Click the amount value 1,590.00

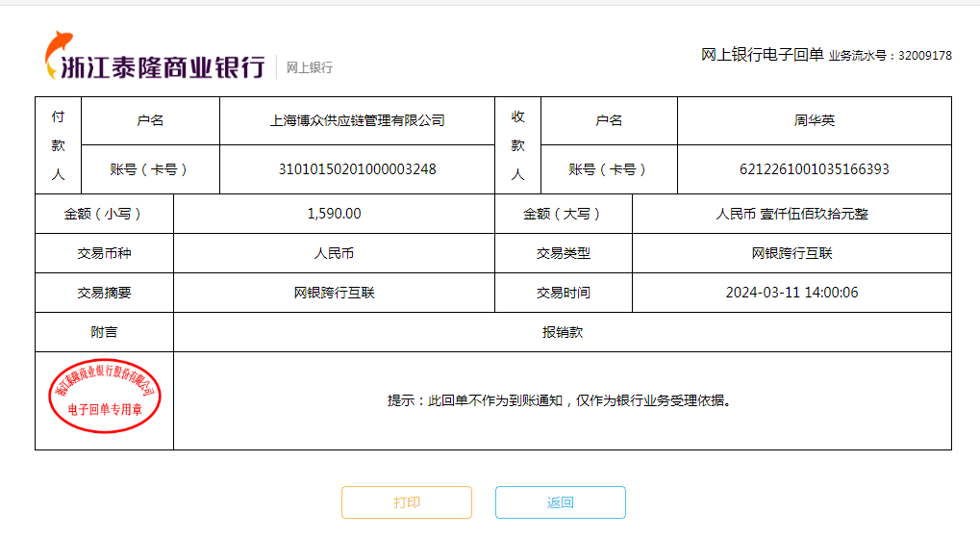[334, 214]
